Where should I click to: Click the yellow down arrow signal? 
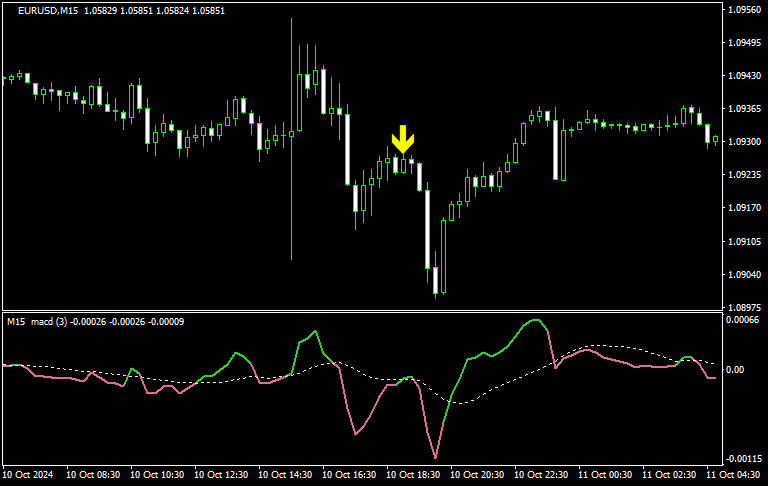pos(402,139)
